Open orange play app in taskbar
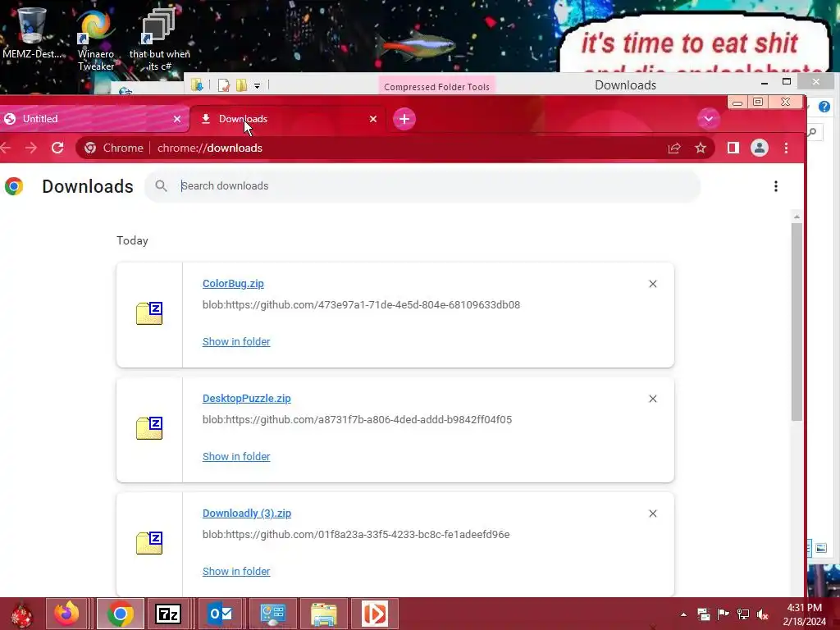Screen dimensions: 840x630 coord(374,614)
